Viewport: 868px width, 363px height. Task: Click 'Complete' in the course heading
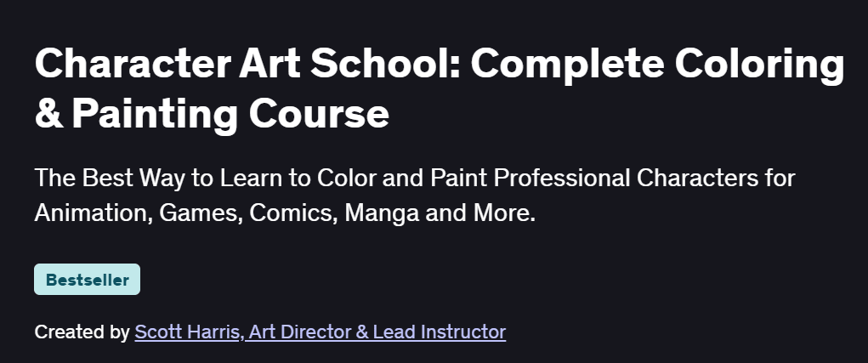[567, 65]
